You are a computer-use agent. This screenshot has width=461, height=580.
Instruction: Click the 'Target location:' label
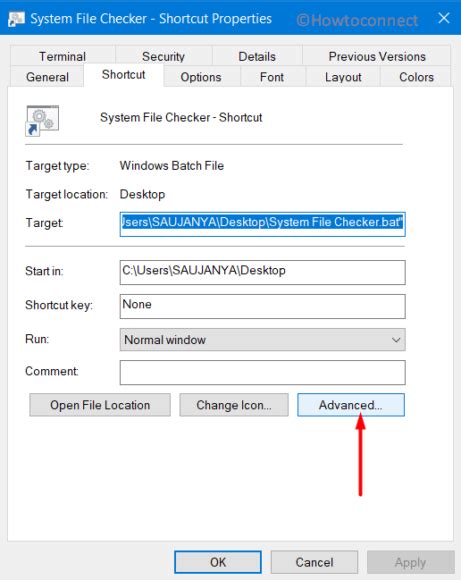(67, 194)
